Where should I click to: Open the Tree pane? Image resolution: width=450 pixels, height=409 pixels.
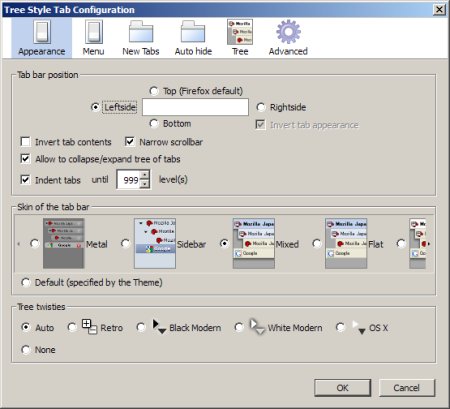240,38
